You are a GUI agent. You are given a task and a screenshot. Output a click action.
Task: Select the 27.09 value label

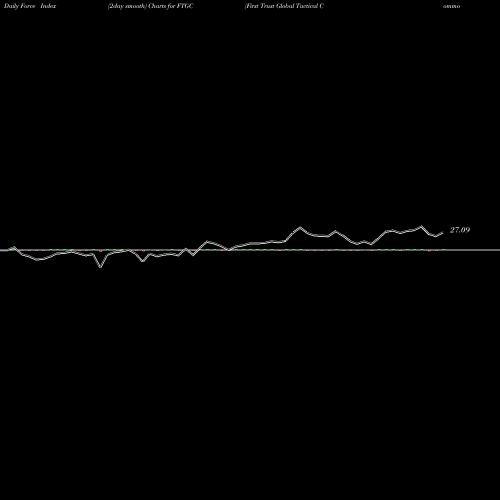460,230
